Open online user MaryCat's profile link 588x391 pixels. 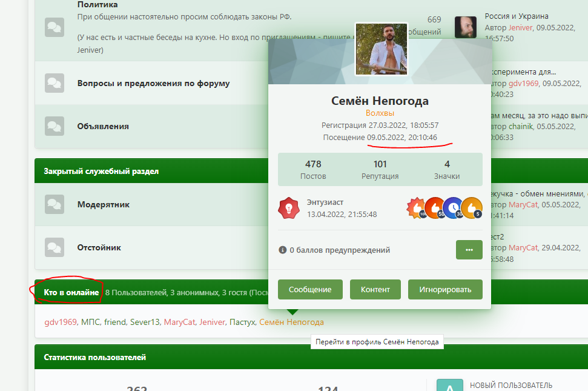180,322
